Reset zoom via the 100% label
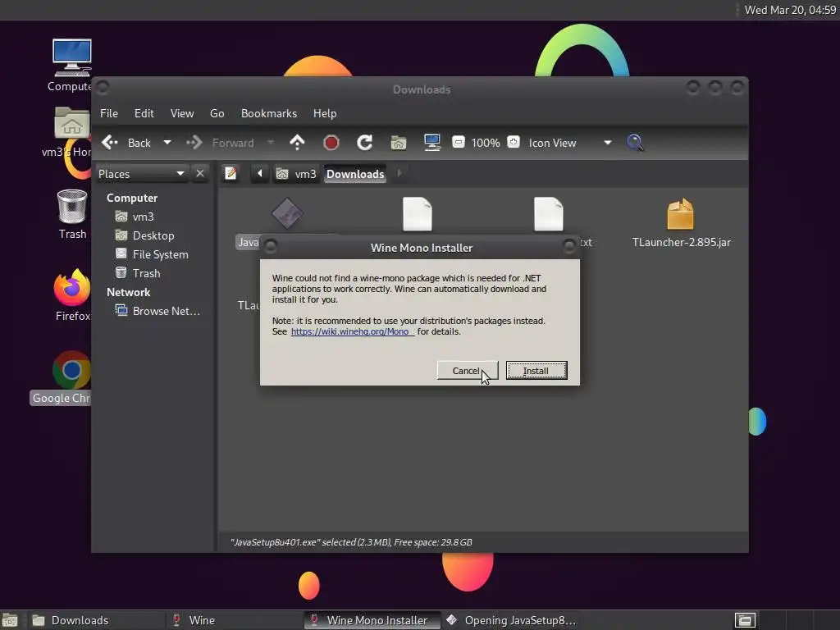 tap(486, 143)
